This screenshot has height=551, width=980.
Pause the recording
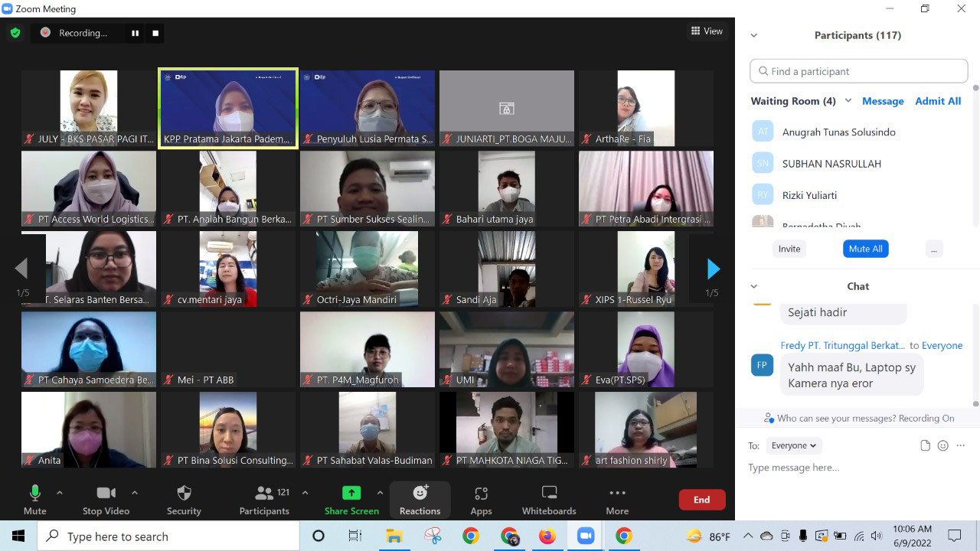pyautogui.click(x=136, y=33)
